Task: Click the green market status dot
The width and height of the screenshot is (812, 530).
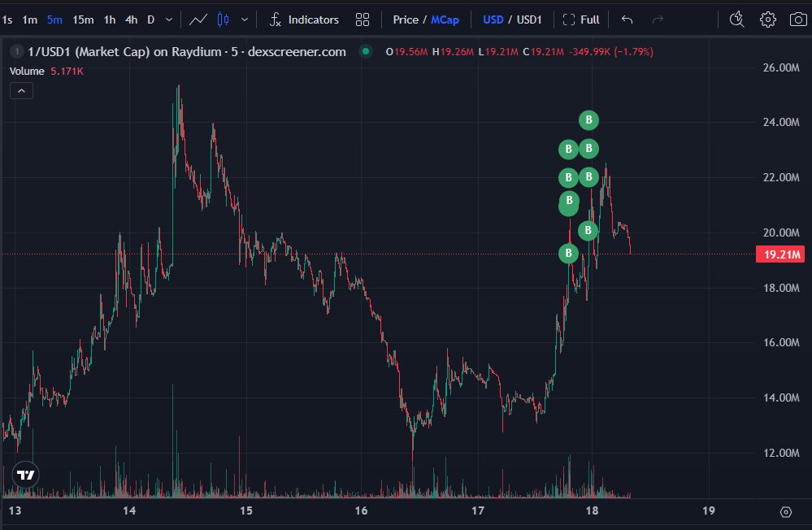Action: [366, 51]
